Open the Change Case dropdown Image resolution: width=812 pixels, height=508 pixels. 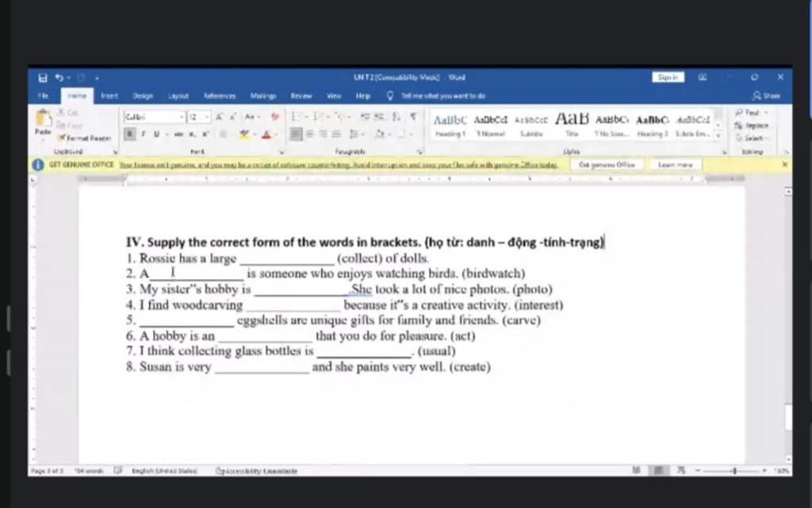(x=252, y=117)
